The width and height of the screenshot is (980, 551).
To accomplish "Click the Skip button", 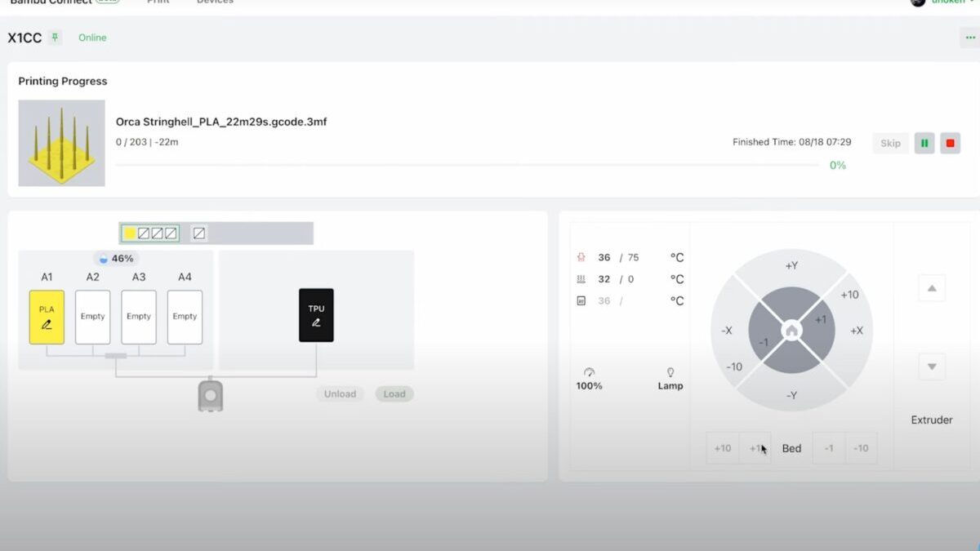I will [x=890, y=144].
